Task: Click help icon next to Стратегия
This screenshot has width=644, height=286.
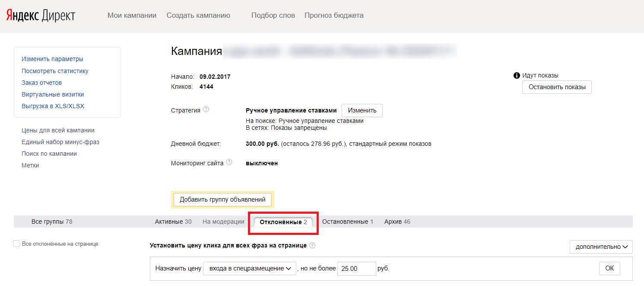Action: tap(206, 109)
